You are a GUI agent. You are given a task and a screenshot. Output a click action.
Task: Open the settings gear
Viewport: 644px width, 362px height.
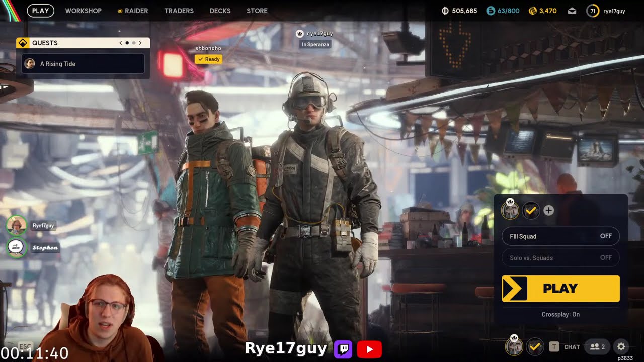(621, 346)
